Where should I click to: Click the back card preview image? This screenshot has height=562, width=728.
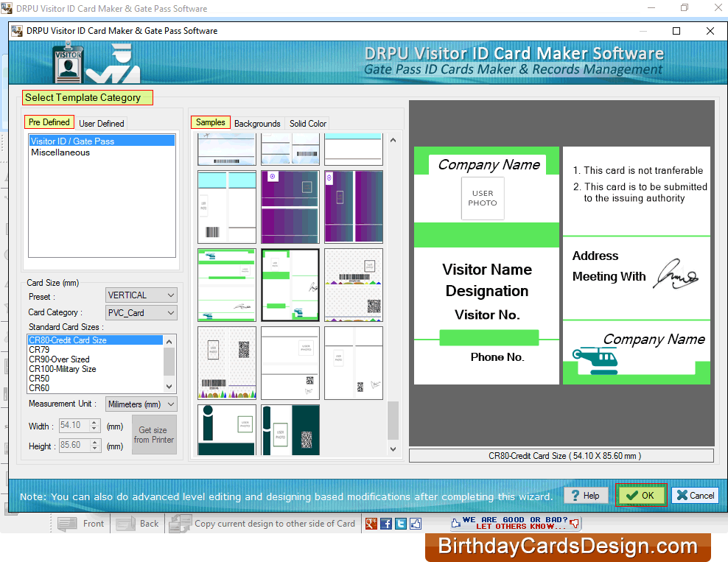[x=637, y=265]
